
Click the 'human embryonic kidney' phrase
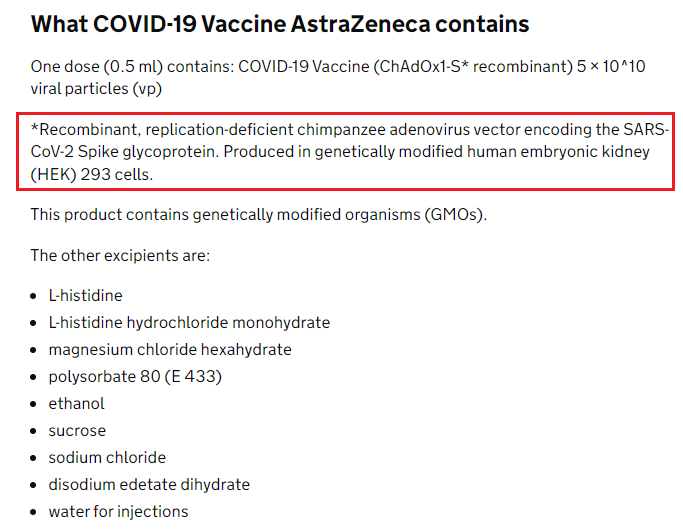[x=558, y=152]
